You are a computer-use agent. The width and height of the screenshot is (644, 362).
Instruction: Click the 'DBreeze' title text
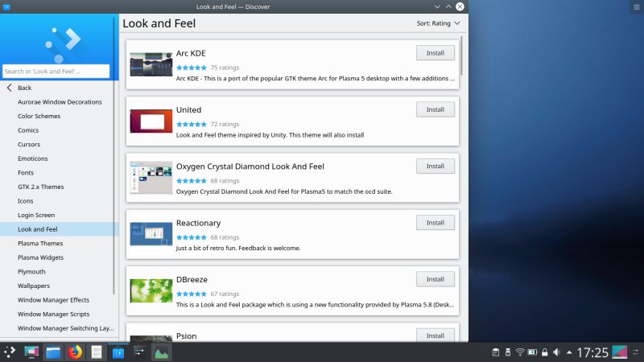coord(192,279)
